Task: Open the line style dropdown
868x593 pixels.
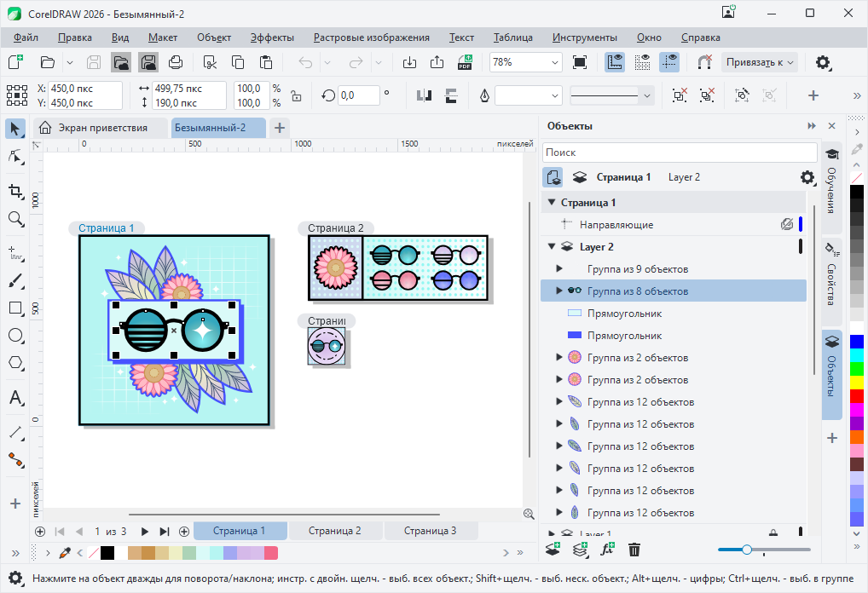Action: pyautogui.click(x=646, y=95)
